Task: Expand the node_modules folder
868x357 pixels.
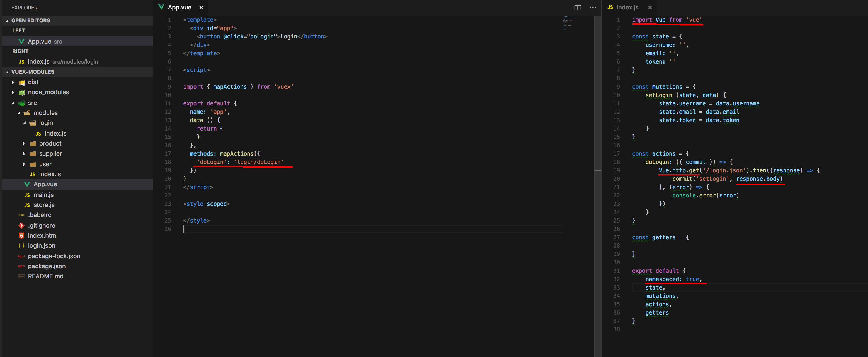Action: point(13,92)
